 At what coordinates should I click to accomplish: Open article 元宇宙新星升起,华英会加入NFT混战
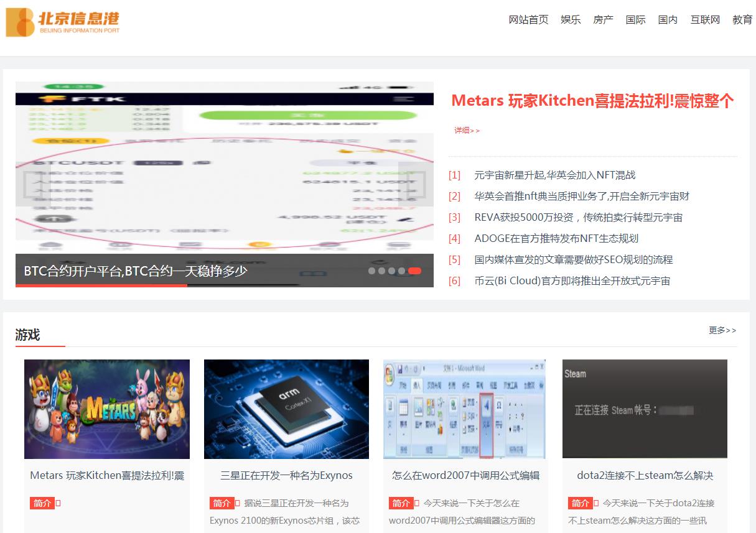tap(554, 175)
